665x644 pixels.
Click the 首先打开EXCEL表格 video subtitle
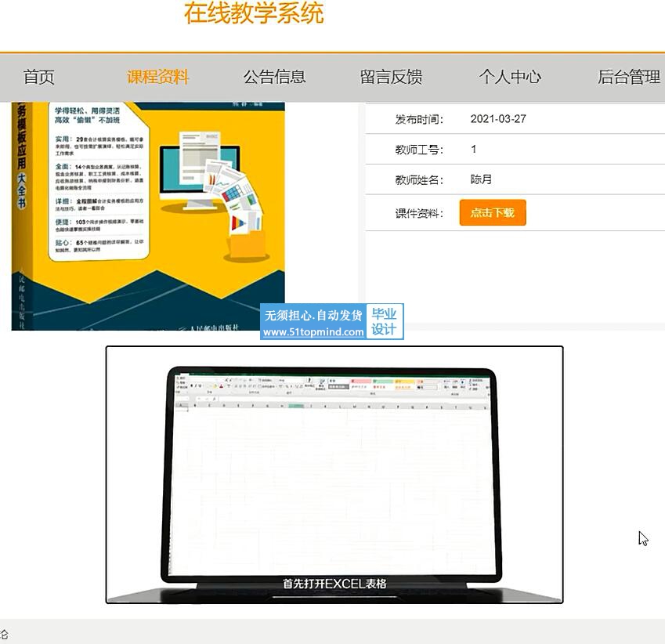click(x=334, y=584)
